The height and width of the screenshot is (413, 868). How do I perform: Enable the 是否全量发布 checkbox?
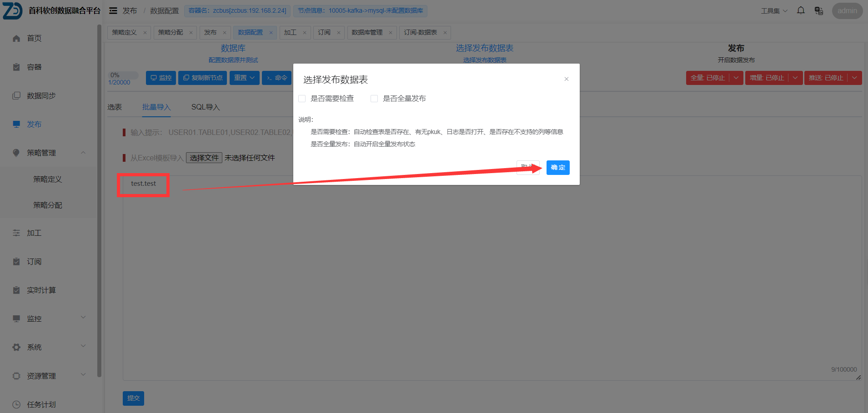tap(374, 98)
